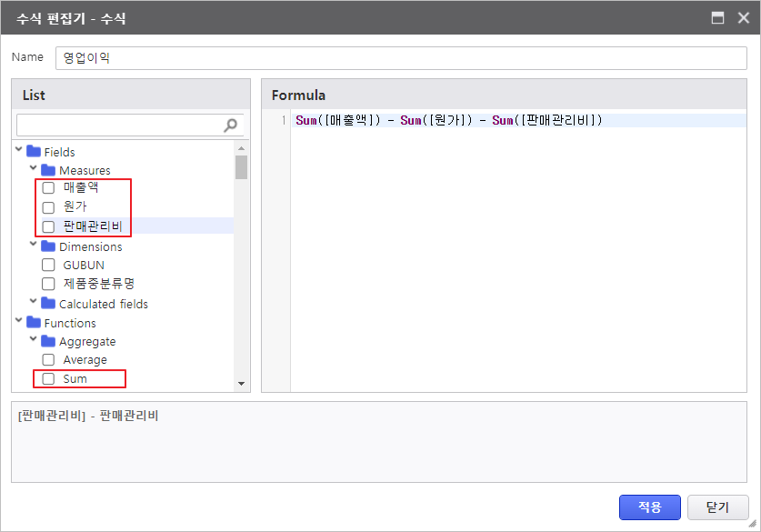Click the description text '[판매관리비] - 판매관리비'
The height and width of the screenshot is (532, 761).
click(88, 416)
